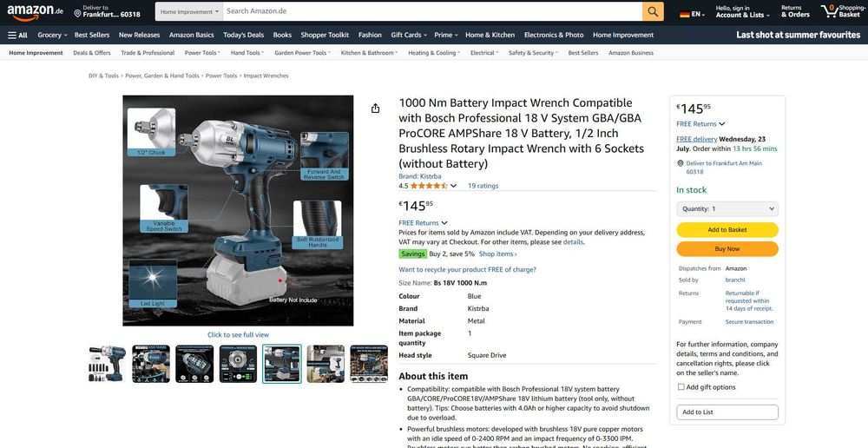Open the Quantity dropdown
This screenshot has width=868, height=448.
coord(727,208)
